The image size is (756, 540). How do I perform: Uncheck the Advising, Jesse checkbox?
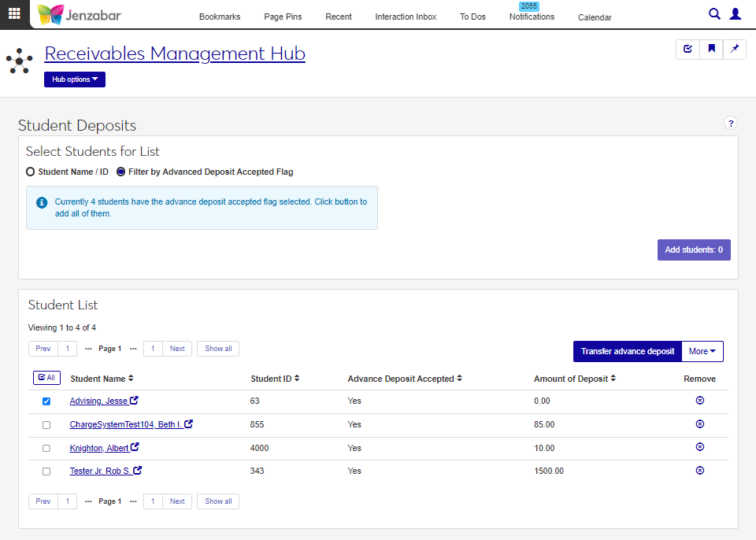(x=46, y=401)
